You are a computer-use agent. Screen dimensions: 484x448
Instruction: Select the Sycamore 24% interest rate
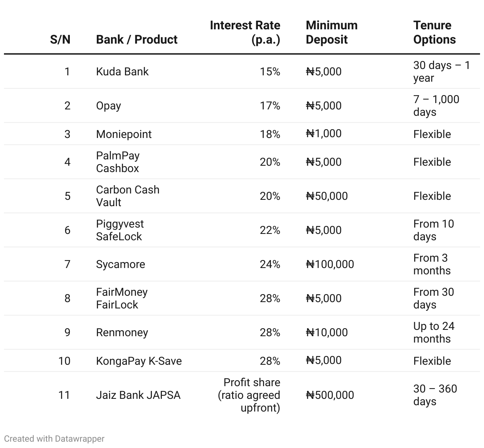[x=270, y=264]
